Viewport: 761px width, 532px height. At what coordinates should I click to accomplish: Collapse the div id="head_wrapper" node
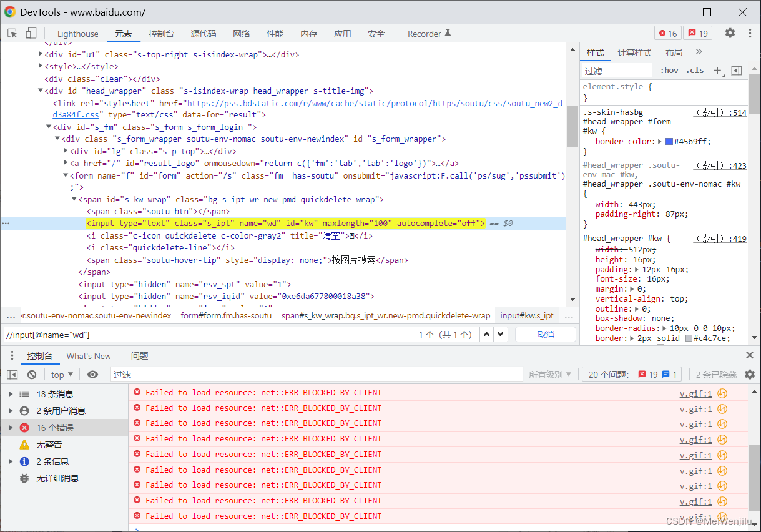[41, 91]
